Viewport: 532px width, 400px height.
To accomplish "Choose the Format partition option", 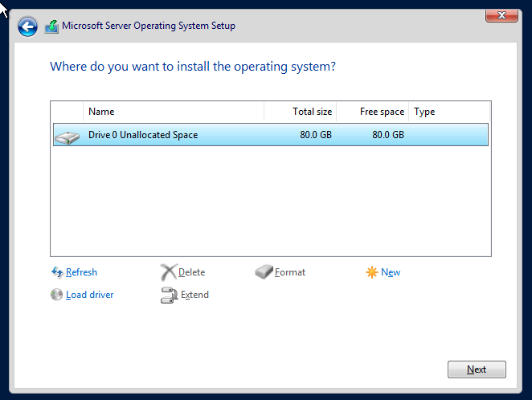I will pyautogui.click(x=290, y=272).
